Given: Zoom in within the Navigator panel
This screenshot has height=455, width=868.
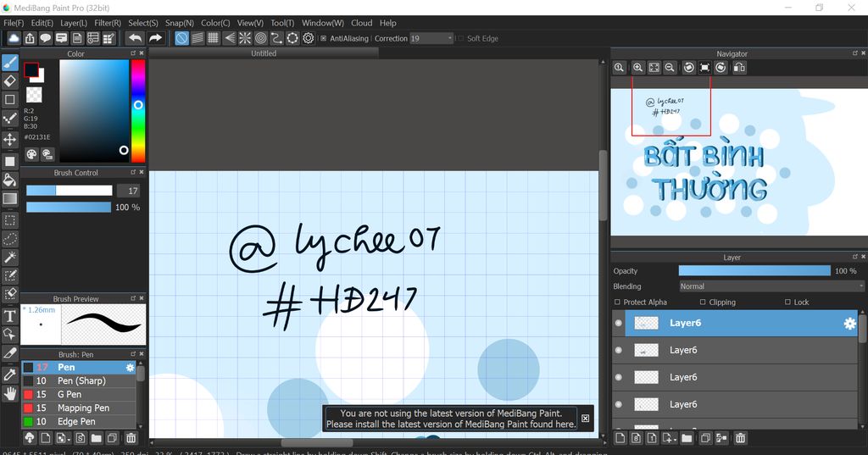Looking at the screenshot, I should click(x=637, y=68).
